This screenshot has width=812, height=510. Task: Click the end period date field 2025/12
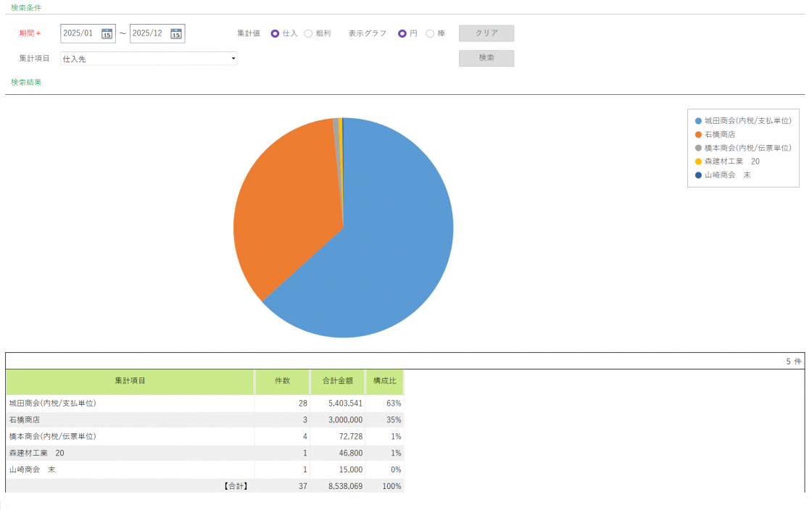149,33
